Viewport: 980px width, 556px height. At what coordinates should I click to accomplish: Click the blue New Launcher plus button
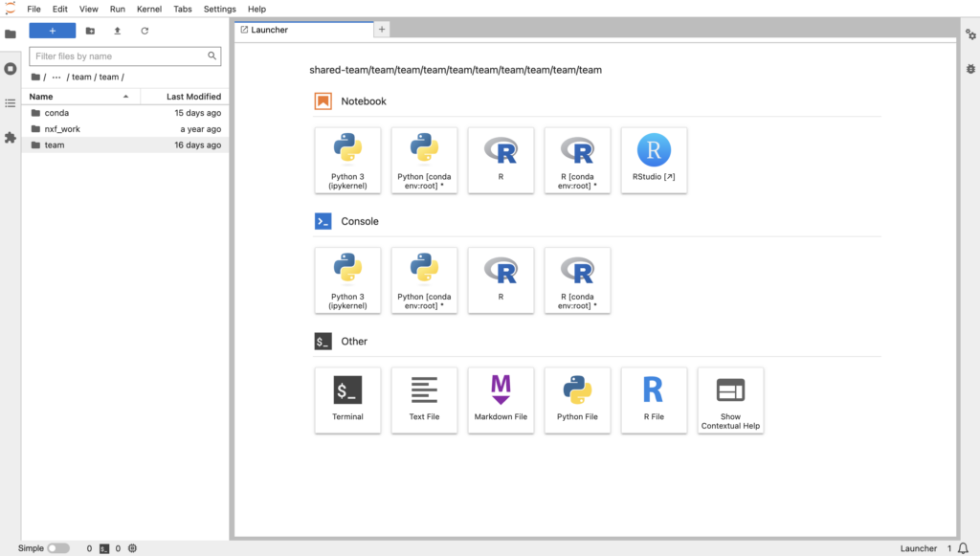[53, 31]
